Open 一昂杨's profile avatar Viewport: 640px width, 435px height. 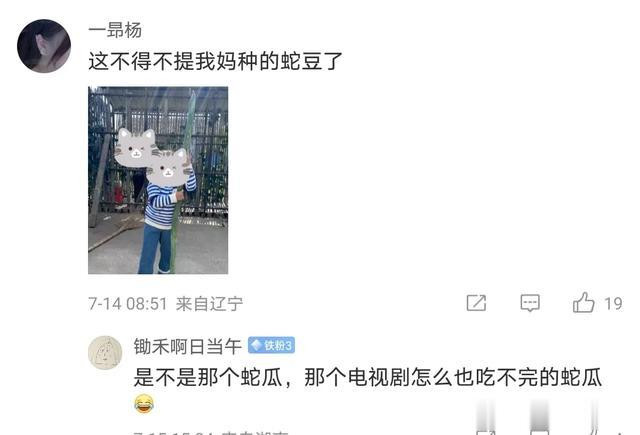coord(44,46)
